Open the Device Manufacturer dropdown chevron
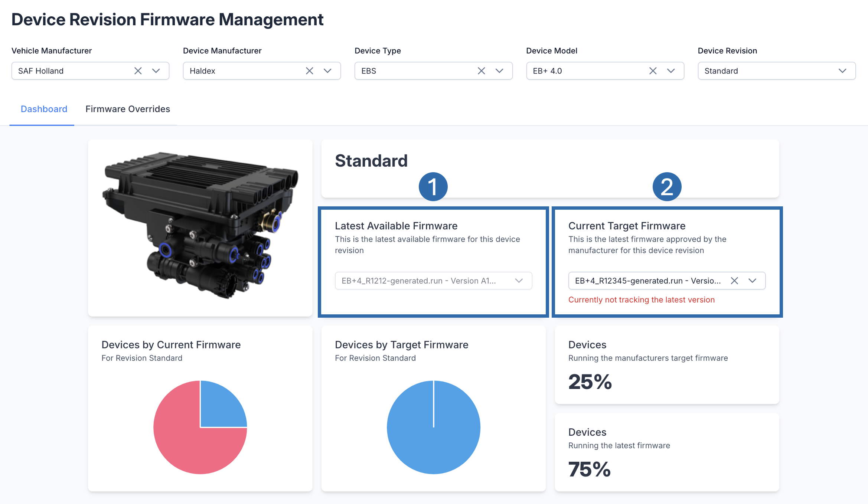Viewport: 868px width, 504px height. pos(327,71)
